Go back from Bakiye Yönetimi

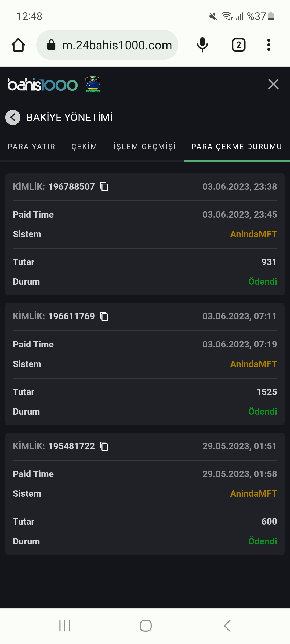(x=13, y=117)
